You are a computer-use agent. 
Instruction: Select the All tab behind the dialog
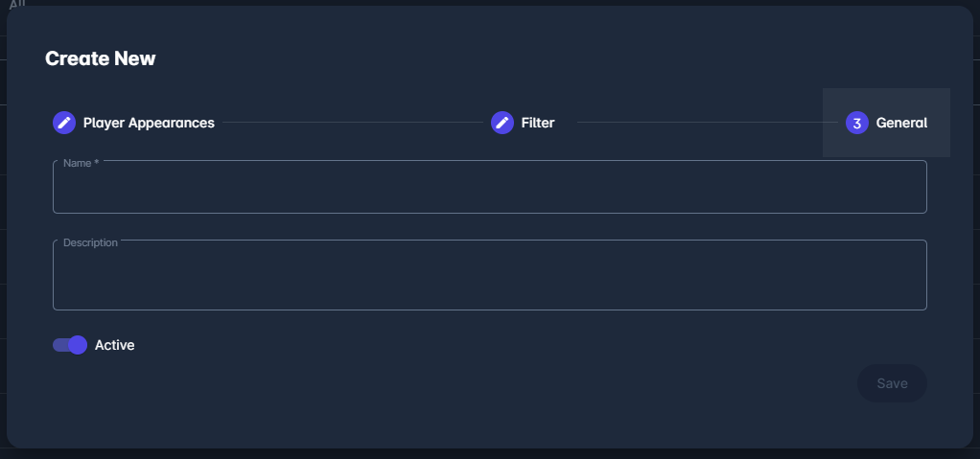tap(17, 5)
